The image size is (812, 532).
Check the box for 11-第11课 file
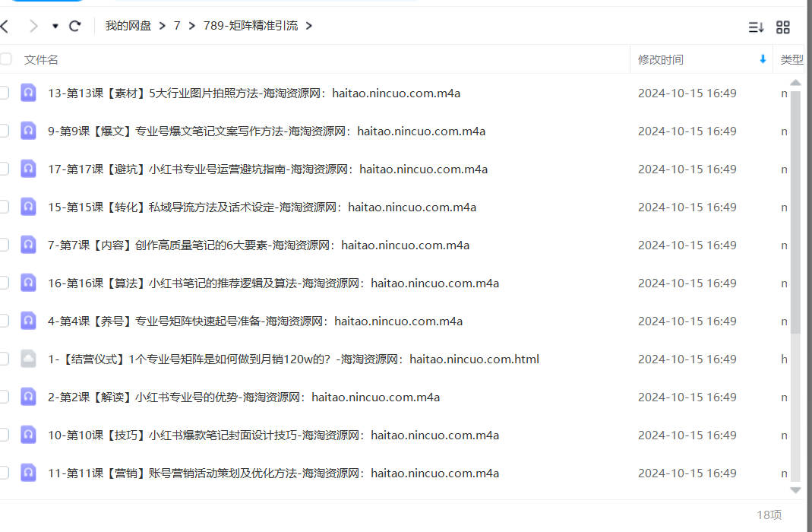(x=4, y=473)
